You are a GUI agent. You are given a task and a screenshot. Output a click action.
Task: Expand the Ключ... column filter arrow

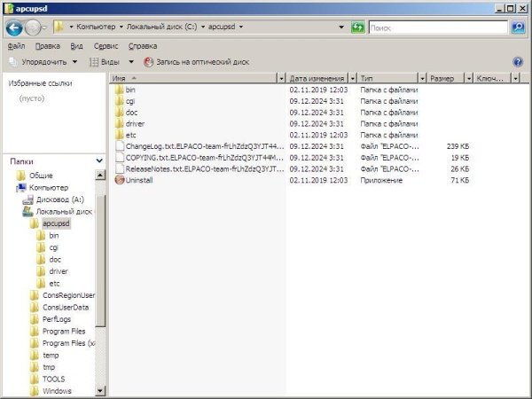[x=515, y=79]
